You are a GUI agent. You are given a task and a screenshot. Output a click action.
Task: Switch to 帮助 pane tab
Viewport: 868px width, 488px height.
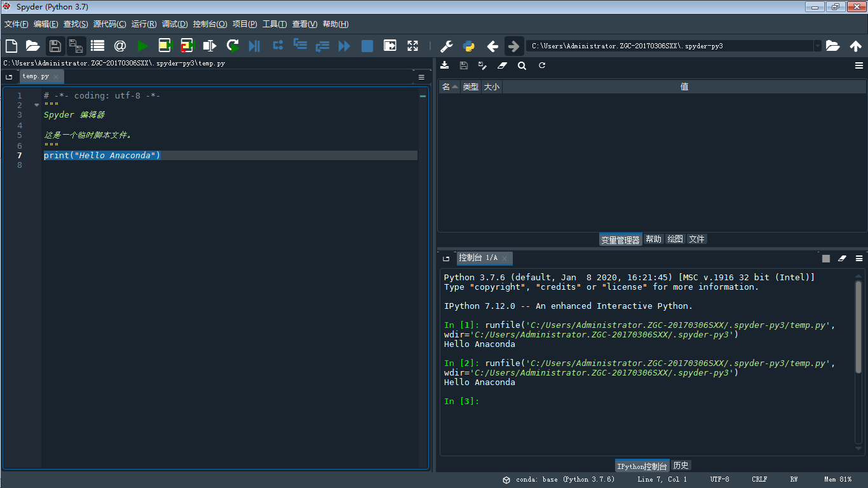653,240
